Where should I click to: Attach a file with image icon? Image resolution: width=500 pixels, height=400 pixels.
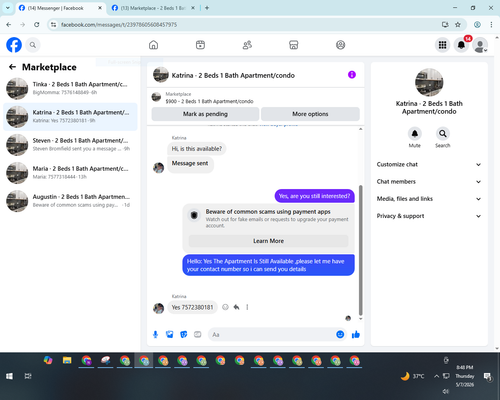pos(170,334)
